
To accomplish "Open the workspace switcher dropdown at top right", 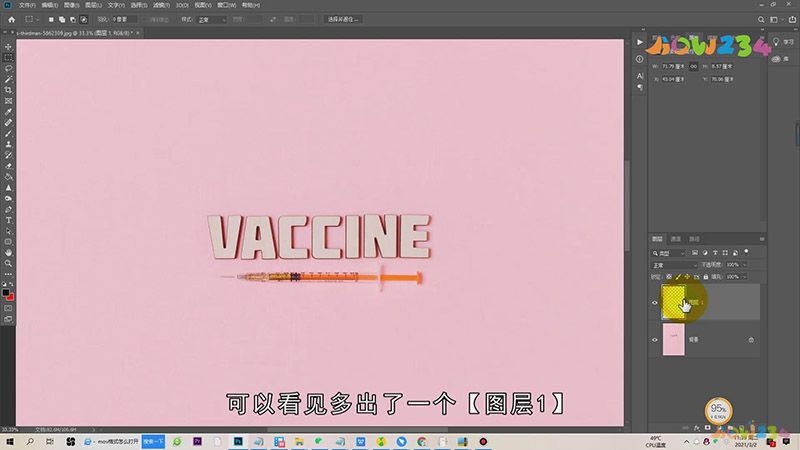I will click(x=776, y=19).
